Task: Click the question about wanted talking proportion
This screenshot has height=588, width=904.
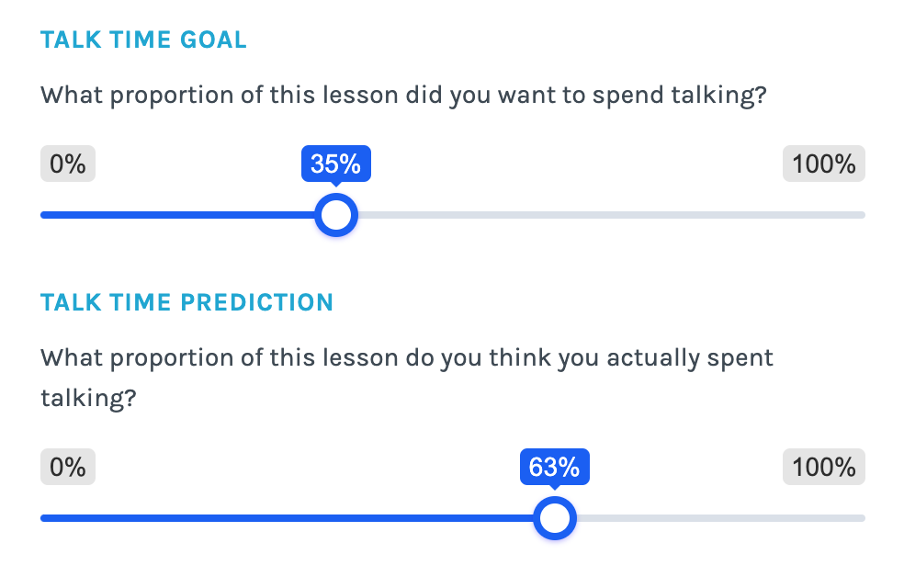Action: coord(403,96)
